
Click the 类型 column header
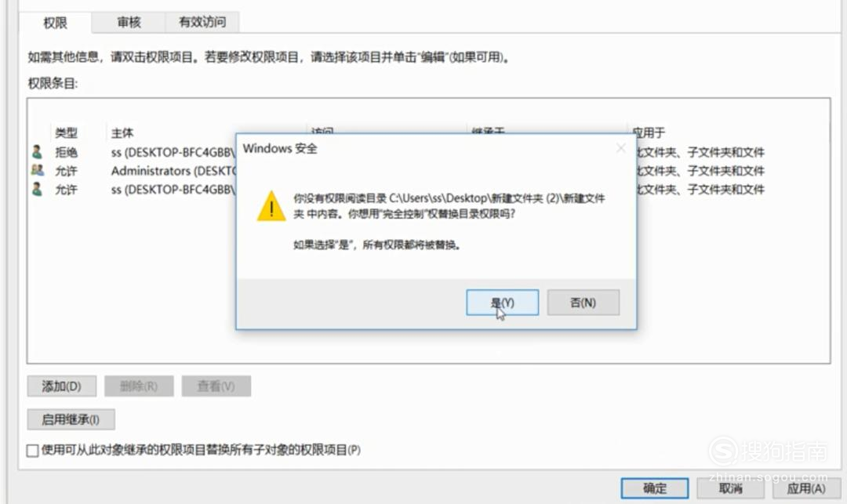click(x=67, y=132)
